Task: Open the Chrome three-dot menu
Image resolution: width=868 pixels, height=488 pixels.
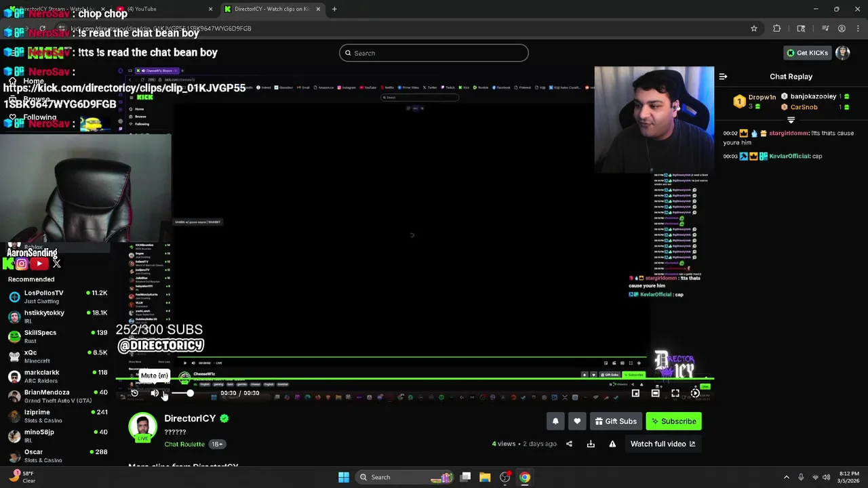Action: pos(857,28)
